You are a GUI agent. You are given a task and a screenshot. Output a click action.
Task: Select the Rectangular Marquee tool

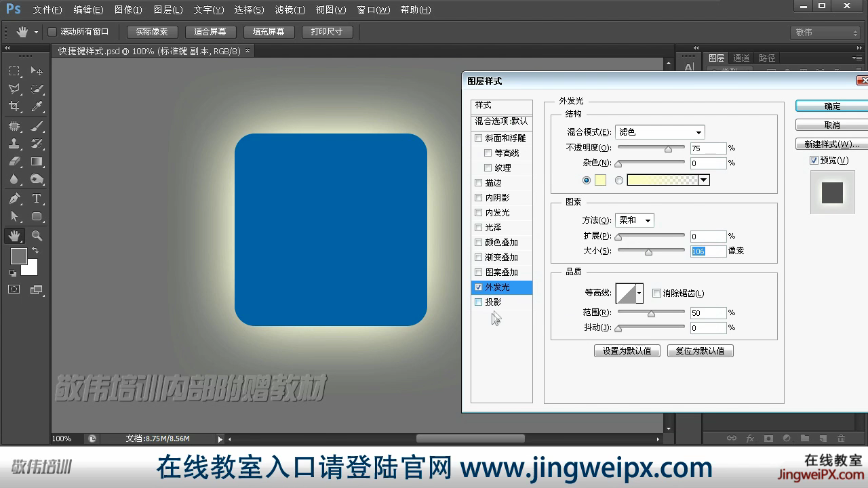pos(14,71)
